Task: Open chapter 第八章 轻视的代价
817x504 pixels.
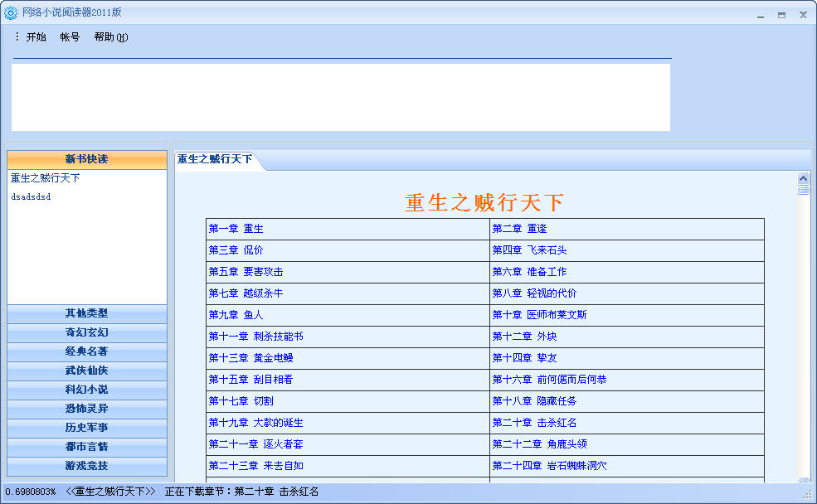Action: click(x=535, y=293)
